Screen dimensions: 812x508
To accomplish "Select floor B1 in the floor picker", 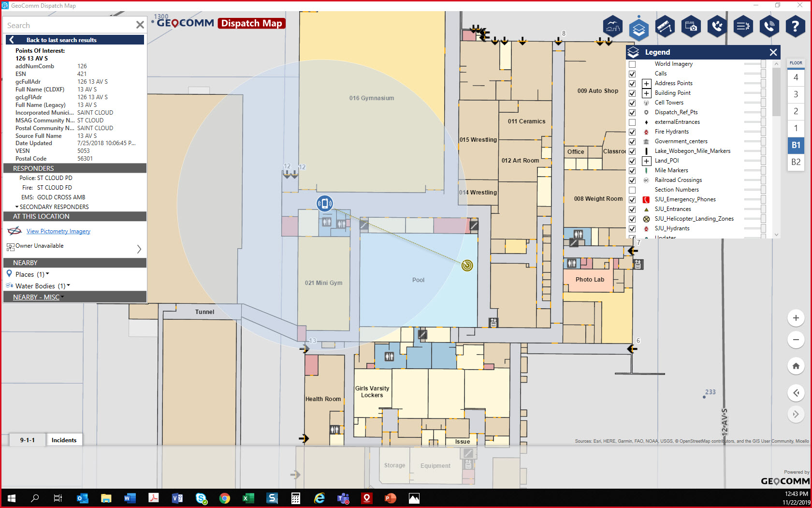I will point(796,145).
